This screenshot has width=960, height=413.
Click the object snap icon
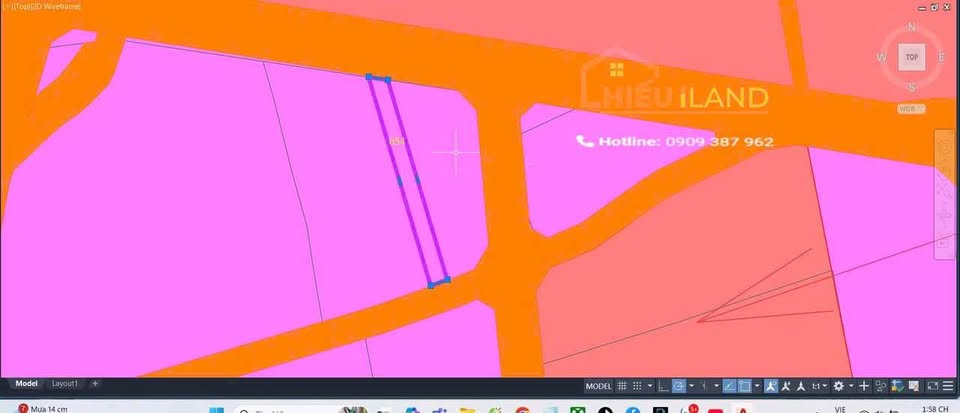744,386
